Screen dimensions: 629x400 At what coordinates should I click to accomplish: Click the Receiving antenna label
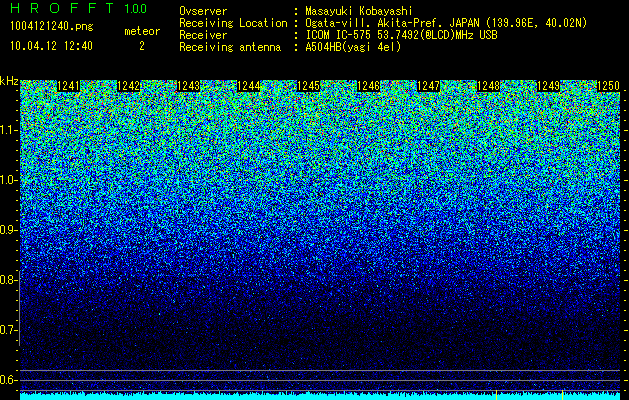point(230,47)
